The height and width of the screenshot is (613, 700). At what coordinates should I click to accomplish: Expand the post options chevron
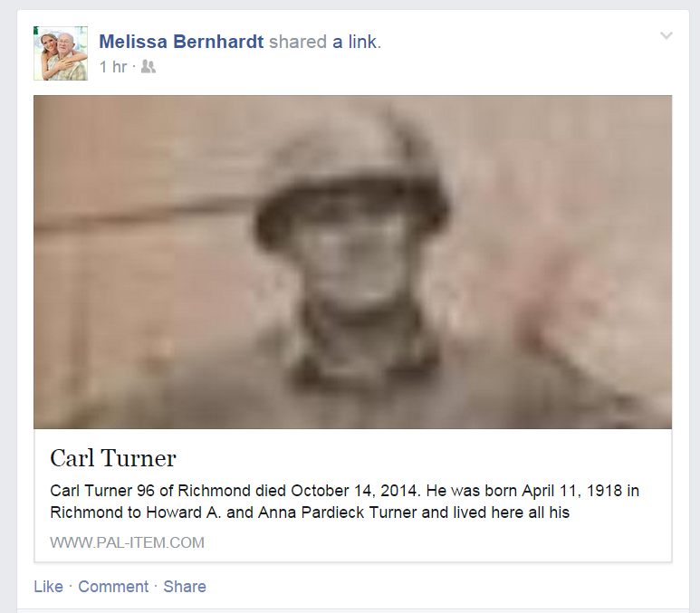click(666, 35)
